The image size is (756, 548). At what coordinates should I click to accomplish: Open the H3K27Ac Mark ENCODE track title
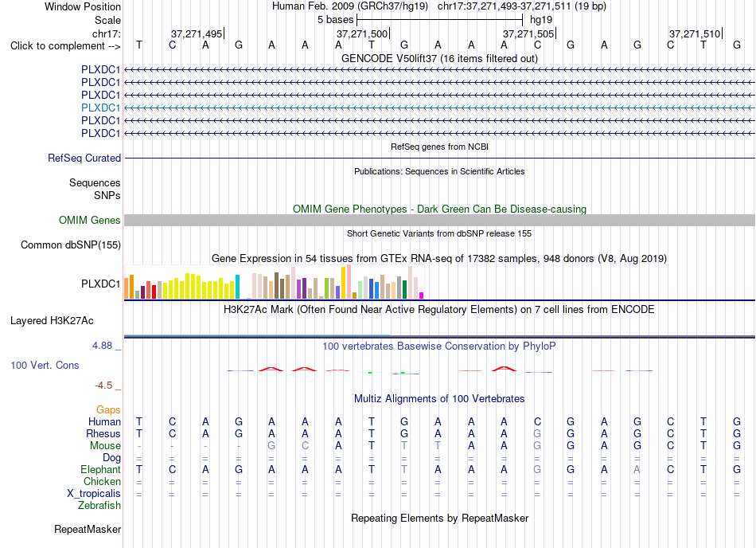click(439, 309)
